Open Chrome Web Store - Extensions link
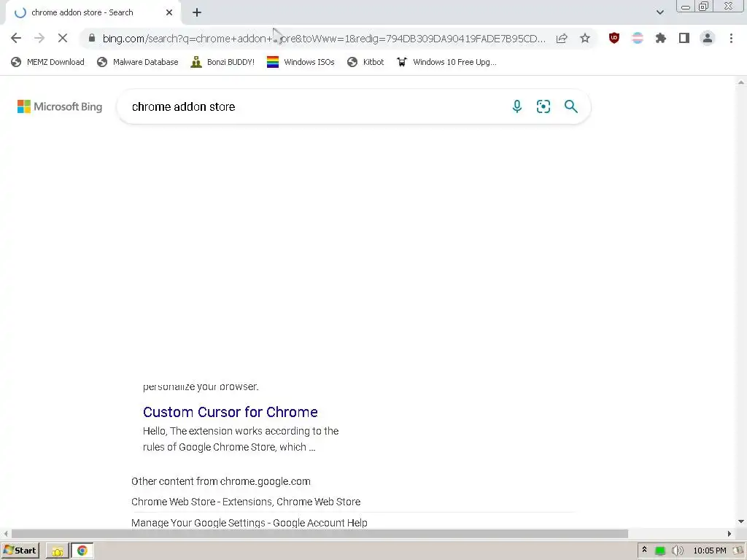Screen dimensions: 747x560 point(246,502)
